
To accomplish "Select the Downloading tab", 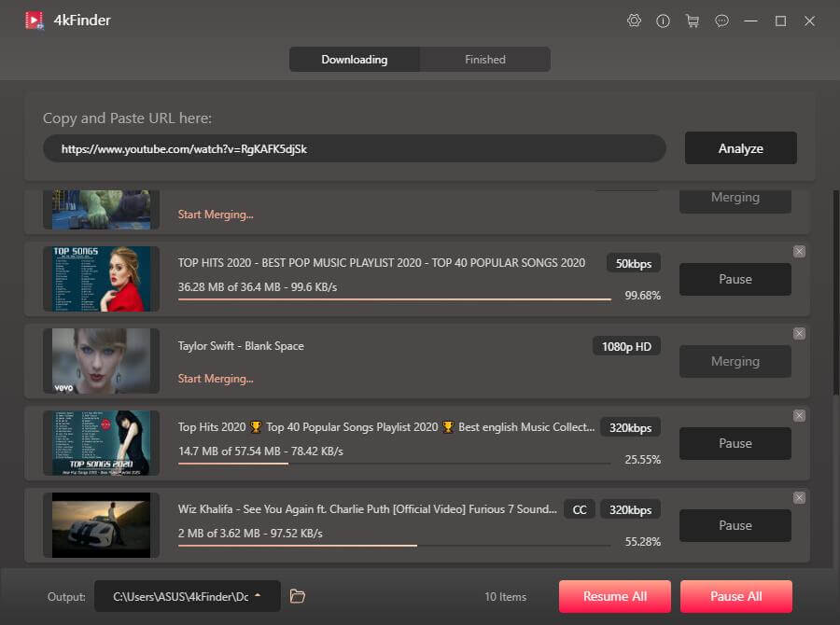I will click(355, 60).
